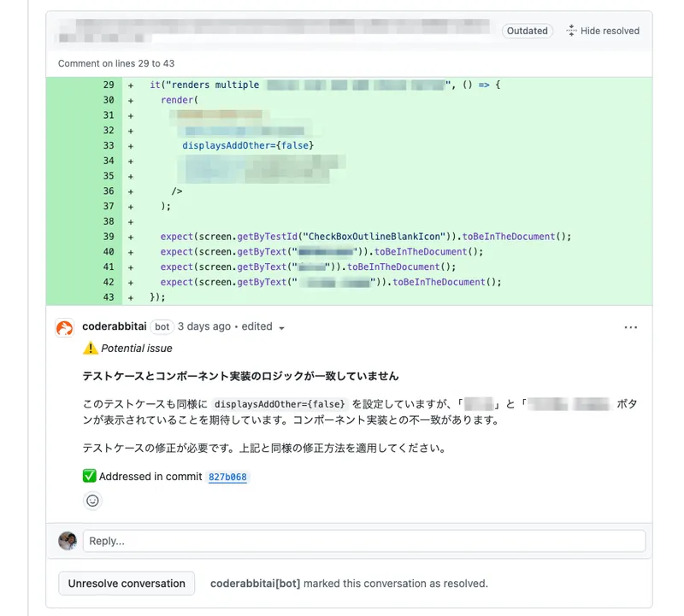Select line number 39 in the diff
Viewport: 684px width, 616px height.
click(x=109, y=237)
